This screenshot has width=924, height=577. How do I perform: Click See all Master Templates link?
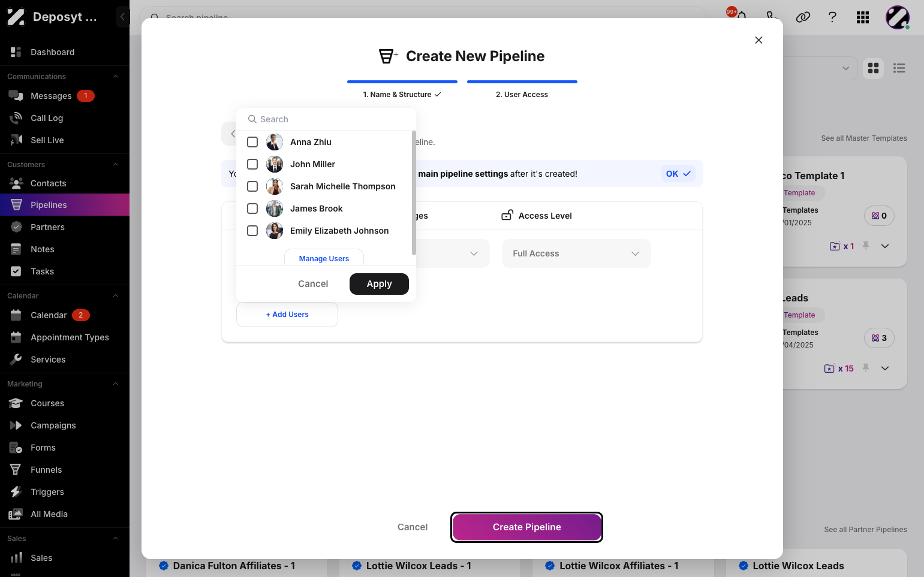point(863,138)
